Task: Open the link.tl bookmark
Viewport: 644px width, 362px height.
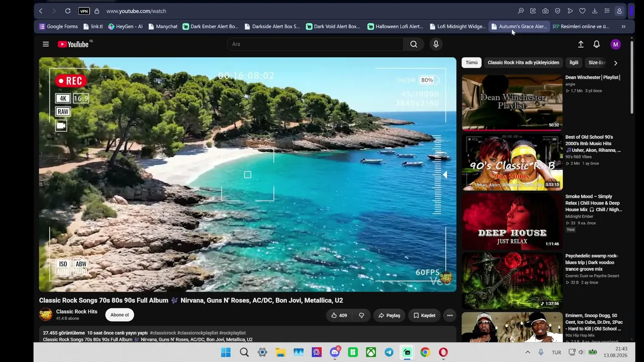Action: click(x=93, y=27)
